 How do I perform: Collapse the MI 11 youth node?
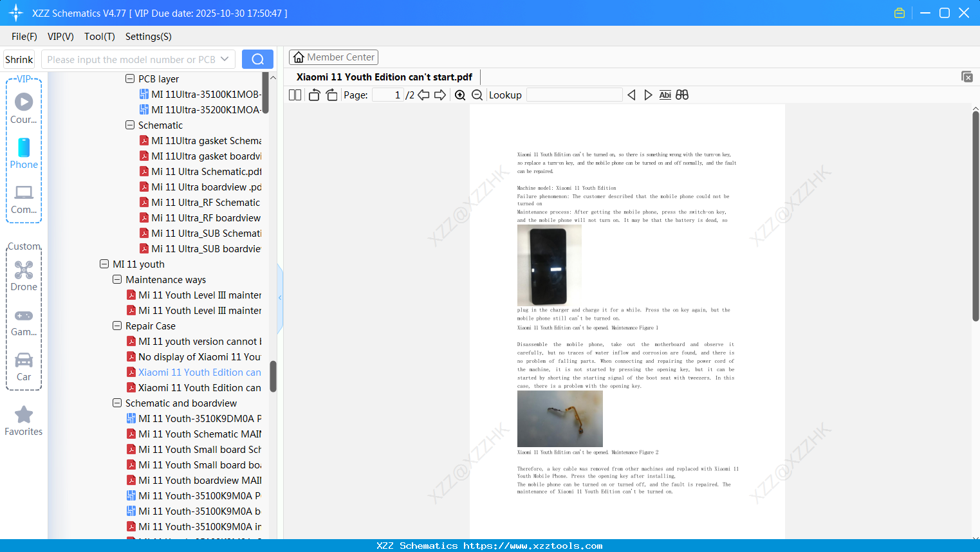[x=104, y=264]
